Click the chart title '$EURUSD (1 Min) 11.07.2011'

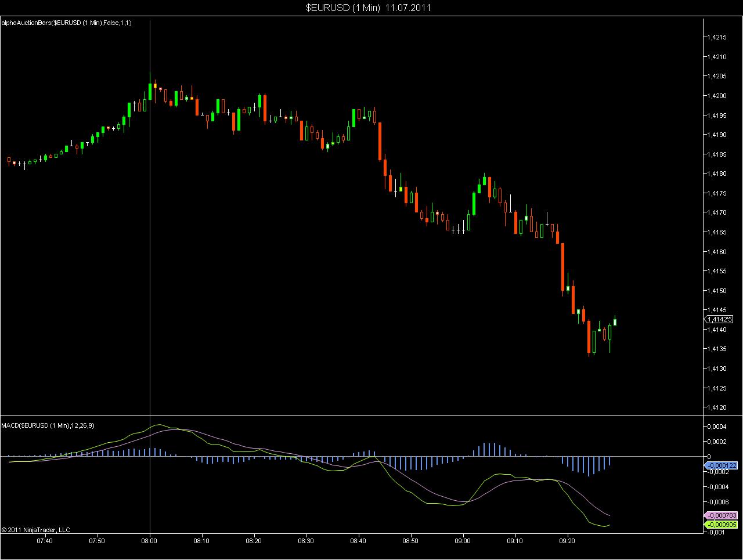click(x=369, y=8)
